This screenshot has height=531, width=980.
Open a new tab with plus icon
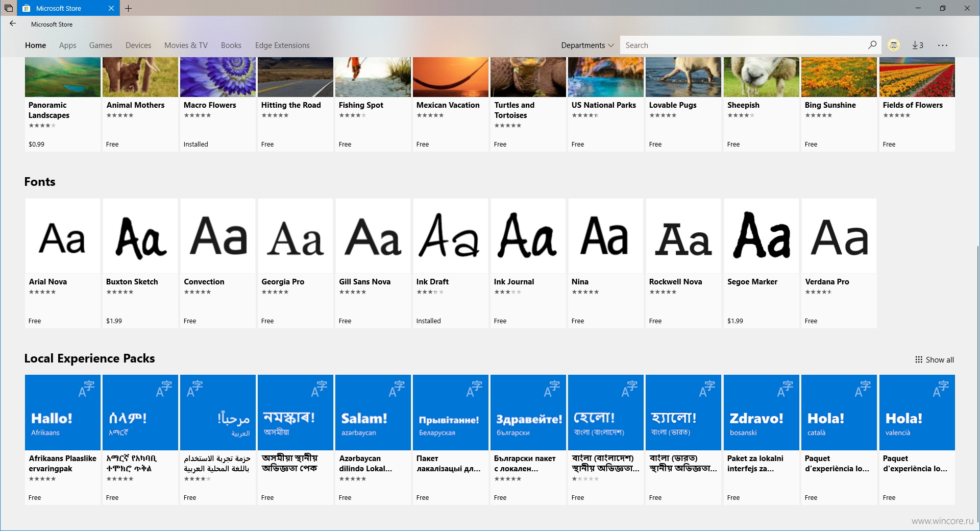coord(128,8)
